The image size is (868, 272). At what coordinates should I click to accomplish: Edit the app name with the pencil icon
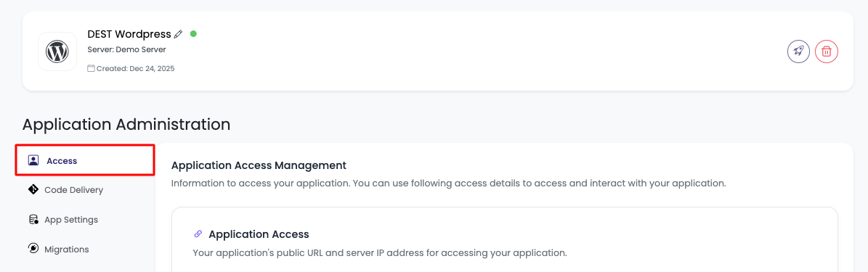coord(178,34)
